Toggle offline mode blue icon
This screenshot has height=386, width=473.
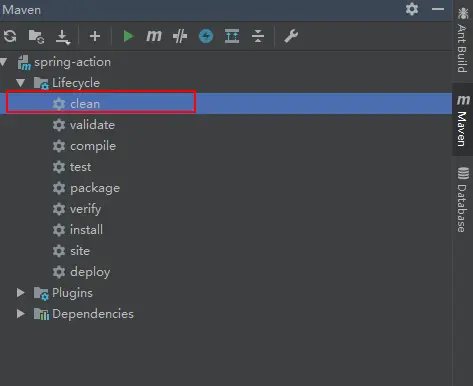coord(206,36)
